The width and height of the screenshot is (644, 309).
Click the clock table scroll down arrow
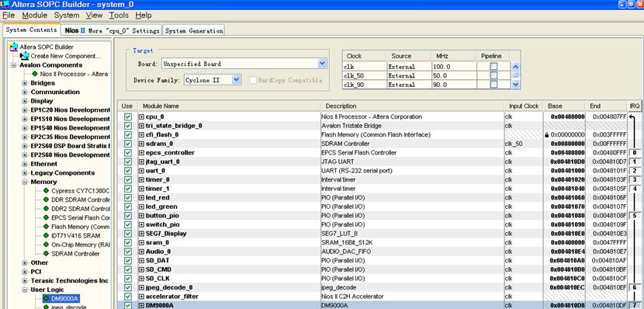pyautogui.click(x=516, y=84)
